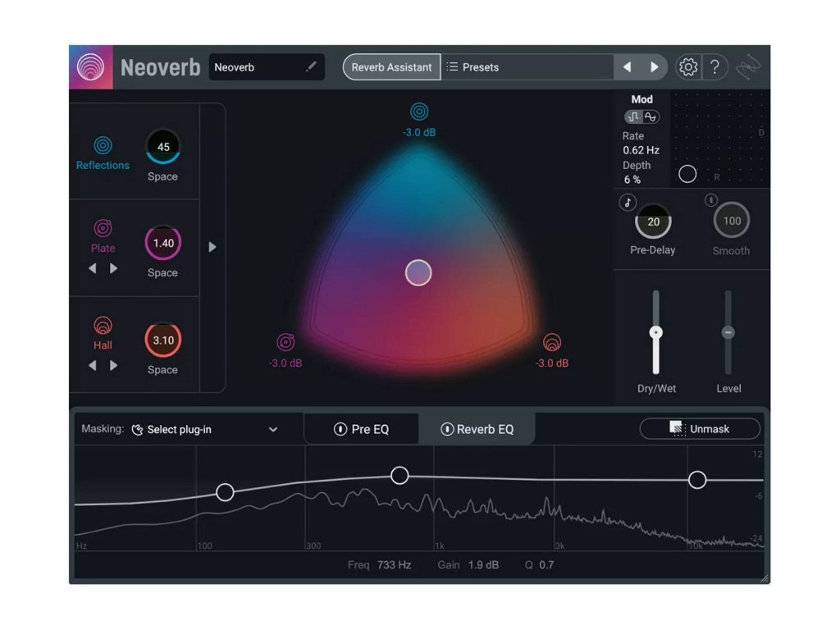Click the Plate Space knob showing 1.40

click(163, 243)
